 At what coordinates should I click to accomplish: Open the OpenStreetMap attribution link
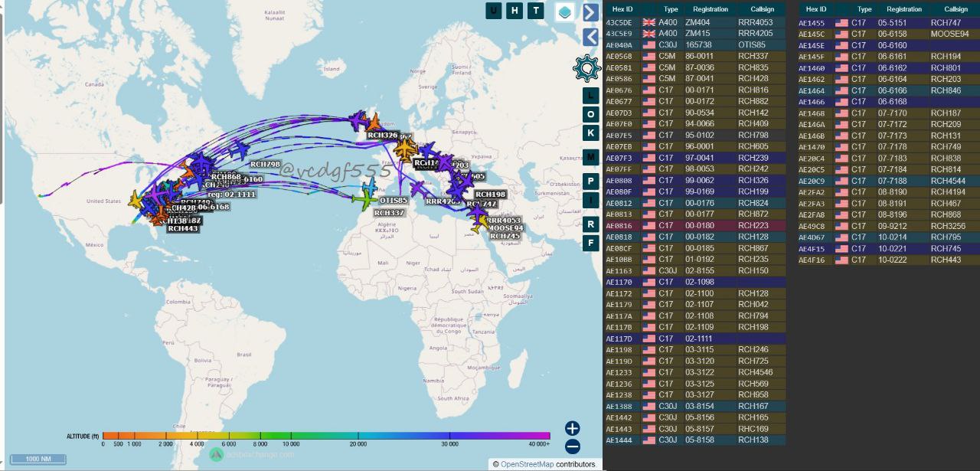click(x=527, y=464)
